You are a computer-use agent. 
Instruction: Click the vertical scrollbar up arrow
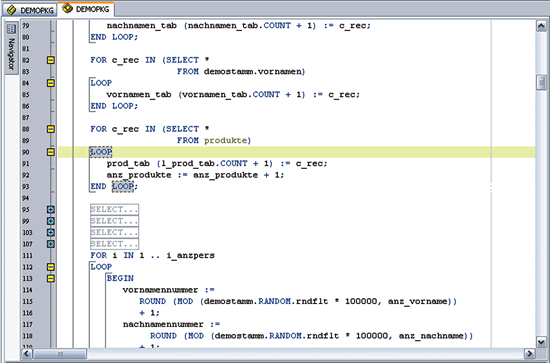541,26
